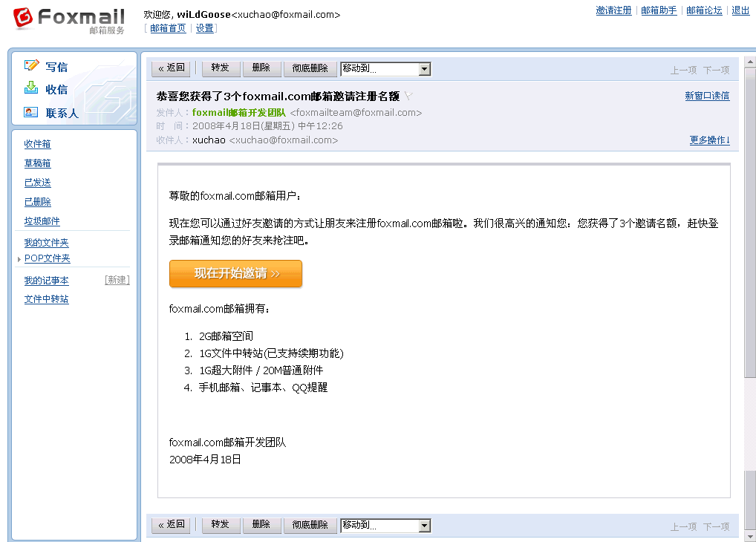
Task: Open 设置 settings link
Action: pyautogui.click(x=204, y=28)
